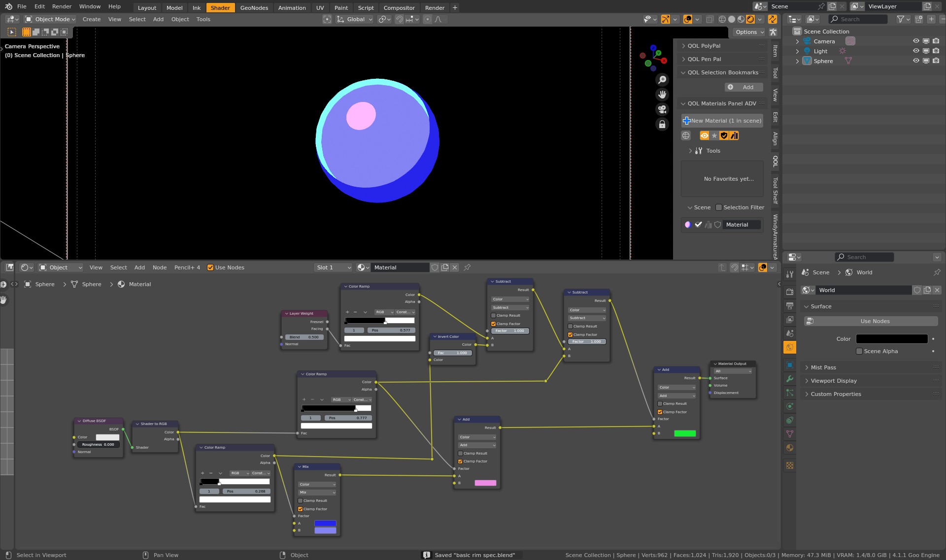Open the Render properties tab icon

[790, 292]
